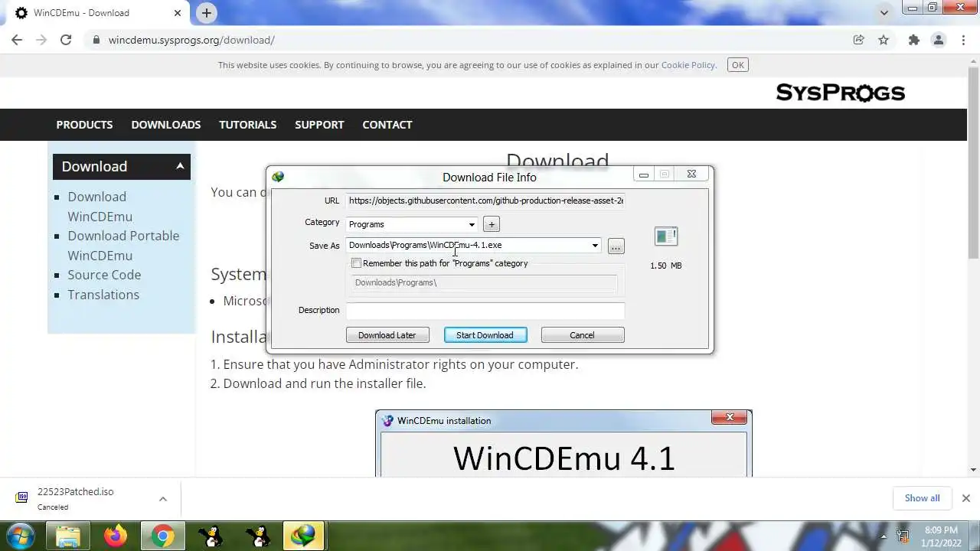The height and width of the screenshot is (551, 980).
Task: Click Start Download button
Action: click(x=485, y=335)
